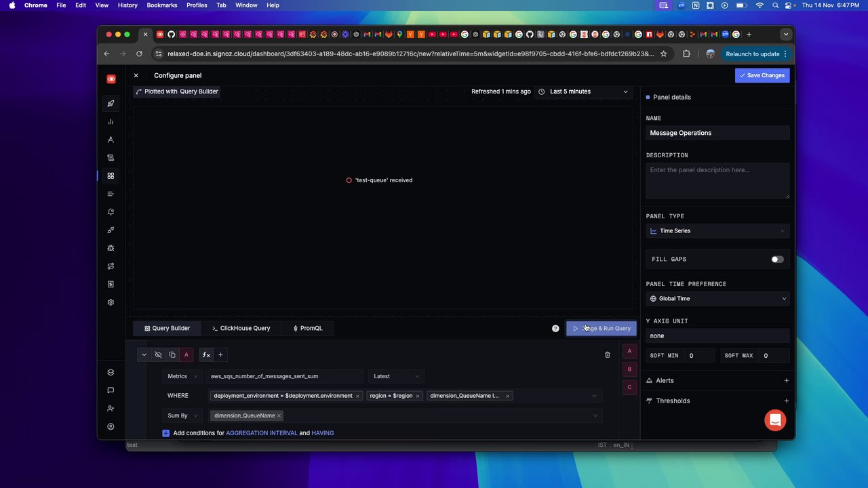Viewport: 868px width, 488px height.
Task: Open the user account icon at sidebar bottom
Action: click(x=111, y=426)
